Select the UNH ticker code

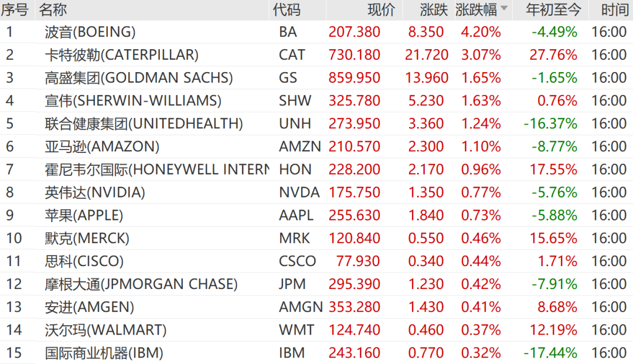point(295,124)
